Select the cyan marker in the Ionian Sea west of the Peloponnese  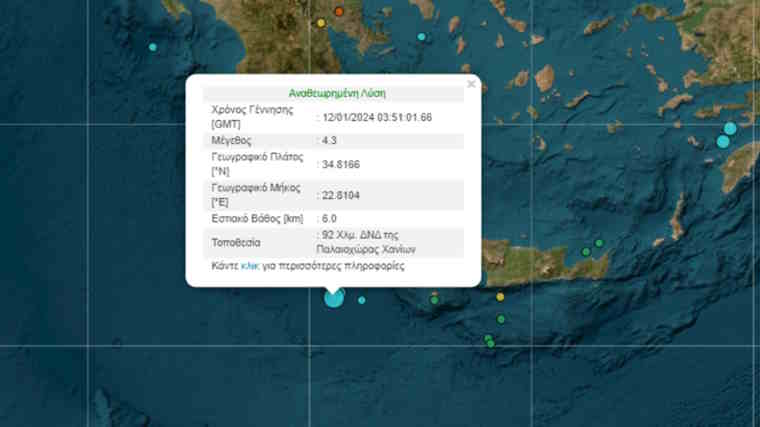153,47
